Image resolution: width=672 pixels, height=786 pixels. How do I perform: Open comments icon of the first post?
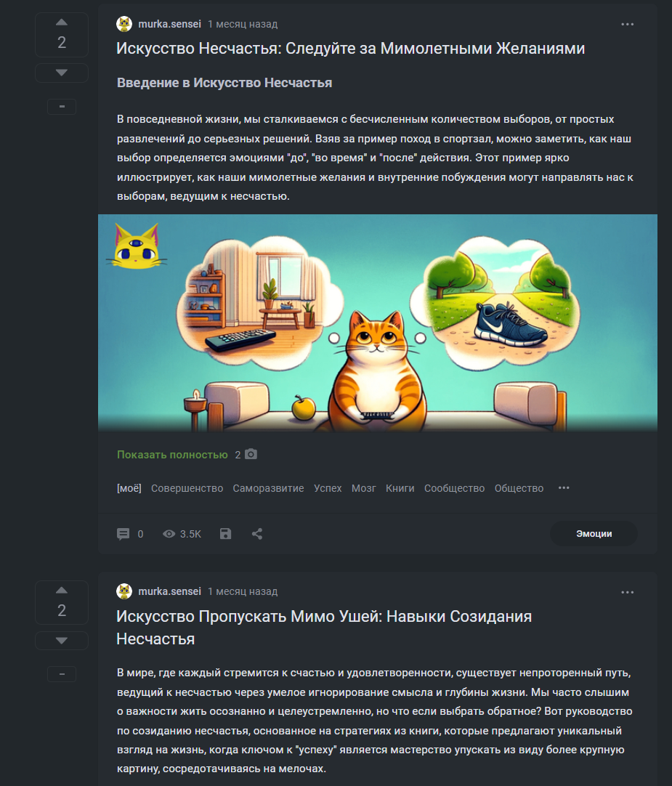pos(124,534)
